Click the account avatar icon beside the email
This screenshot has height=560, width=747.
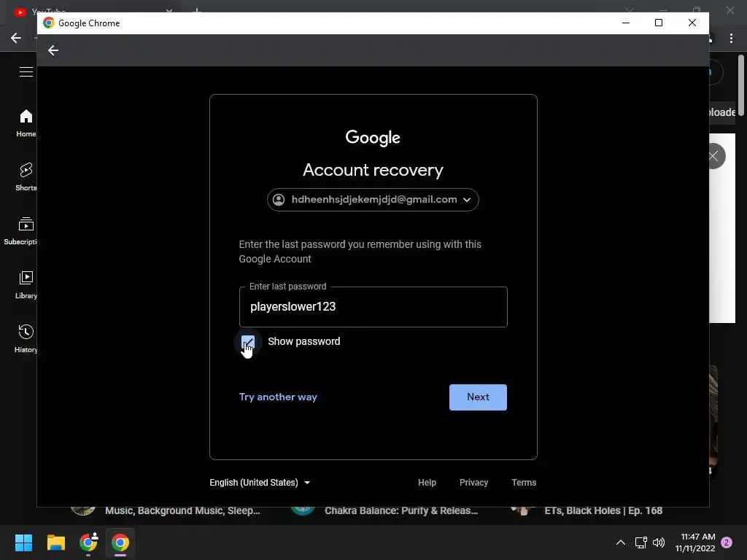279,200
